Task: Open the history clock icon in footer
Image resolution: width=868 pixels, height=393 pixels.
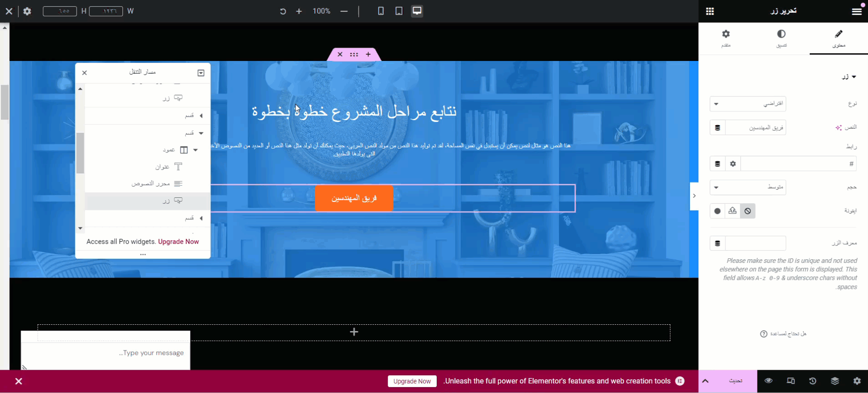Action: [812, 381]
